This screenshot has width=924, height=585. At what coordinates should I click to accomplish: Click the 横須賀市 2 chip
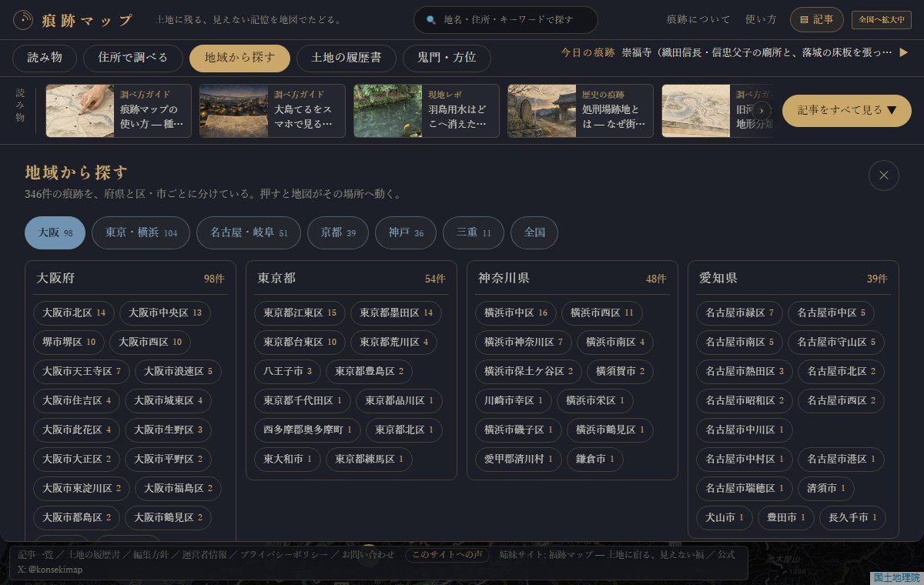pyautogui.click(x=621, y=372)
